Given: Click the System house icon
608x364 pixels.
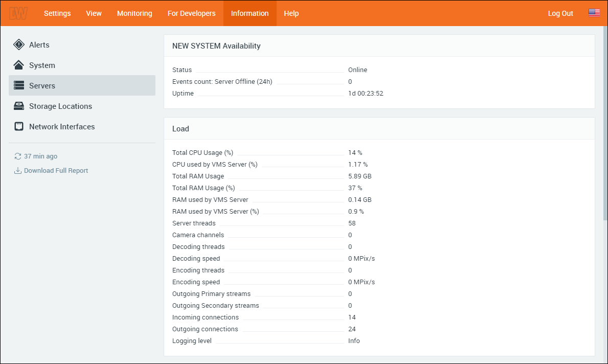Looking at the screenshot, I should point(19,65).
